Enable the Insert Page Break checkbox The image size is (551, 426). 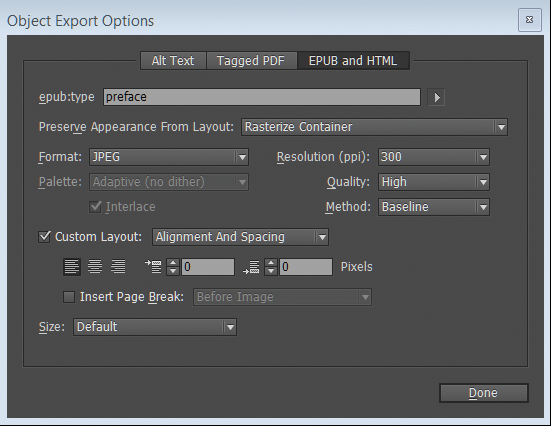69,297
